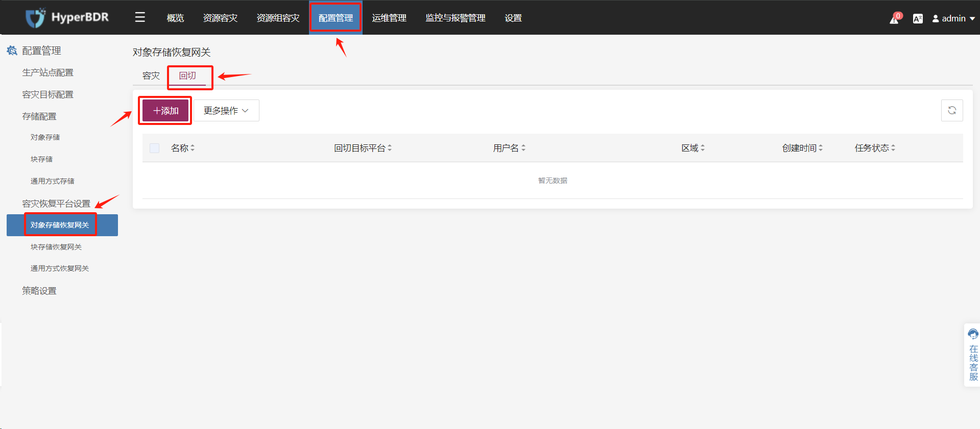Select 对象存储恢复网关 in sidebar
This screenshot has height=429, width=980.
tap(62, 225)
